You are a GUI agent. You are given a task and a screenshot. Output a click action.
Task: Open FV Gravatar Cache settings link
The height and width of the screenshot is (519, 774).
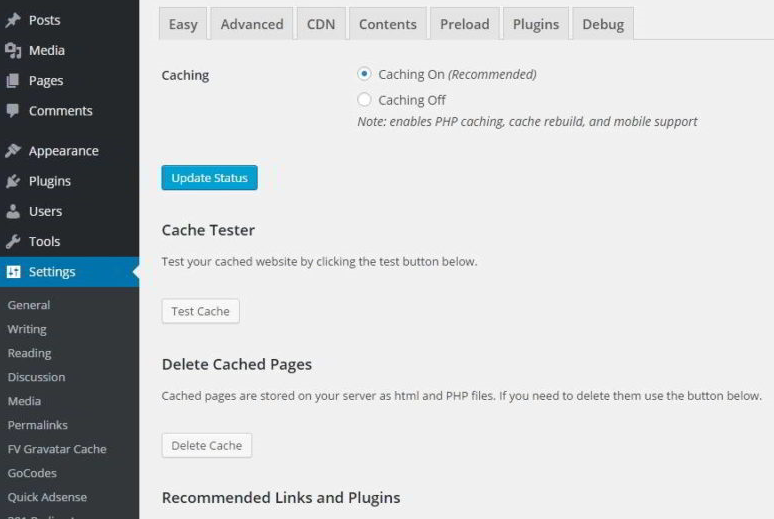[57, 449]
